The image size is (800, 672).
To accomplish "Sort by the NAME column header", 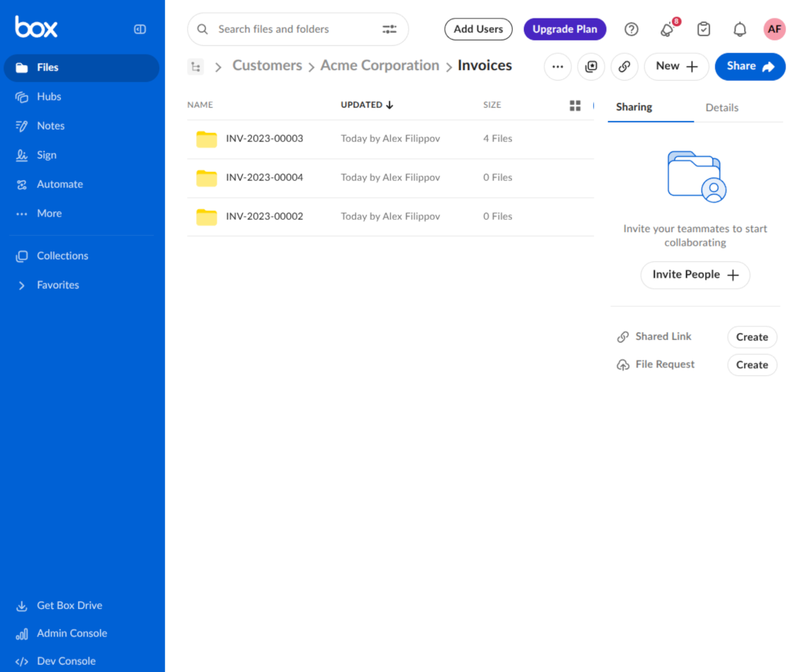I will click(x=200, y=105).
